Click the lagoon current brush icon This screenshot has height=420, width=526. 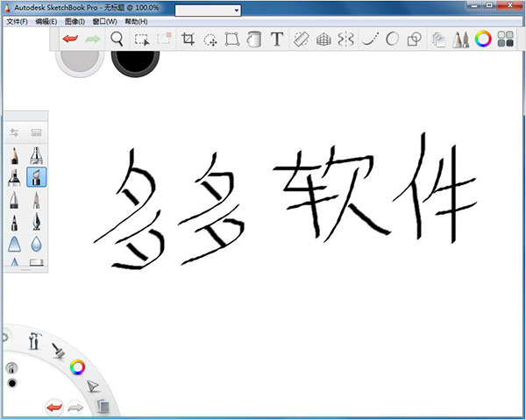11,368
